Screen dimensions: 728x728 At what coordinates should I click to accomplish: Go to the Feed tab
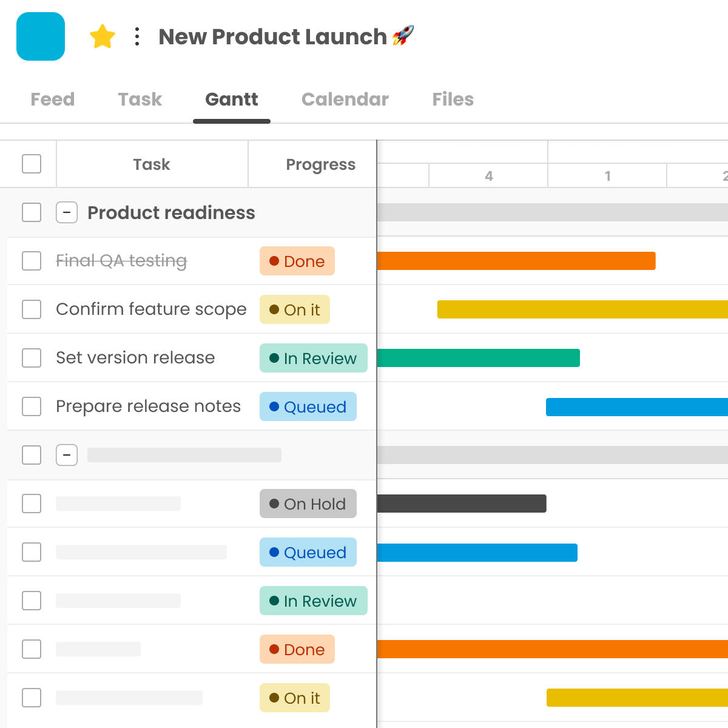(52, 99)
